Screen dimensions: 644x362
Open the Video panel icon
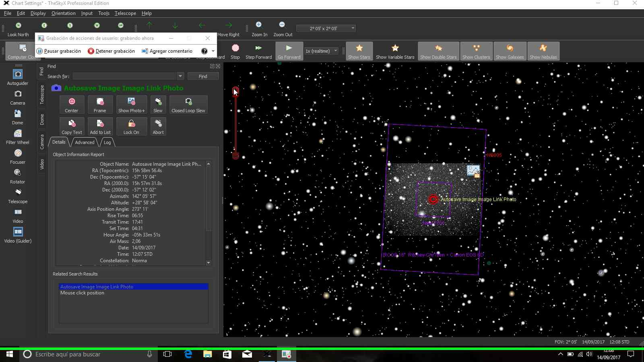click(x=18, y=215)
